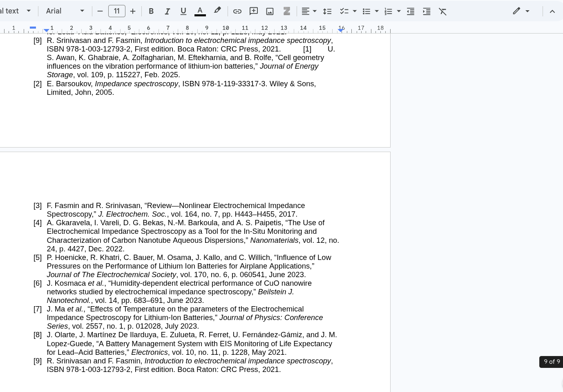
Task: Decrease font size with the minus button
Action: (x=100, y=11)
